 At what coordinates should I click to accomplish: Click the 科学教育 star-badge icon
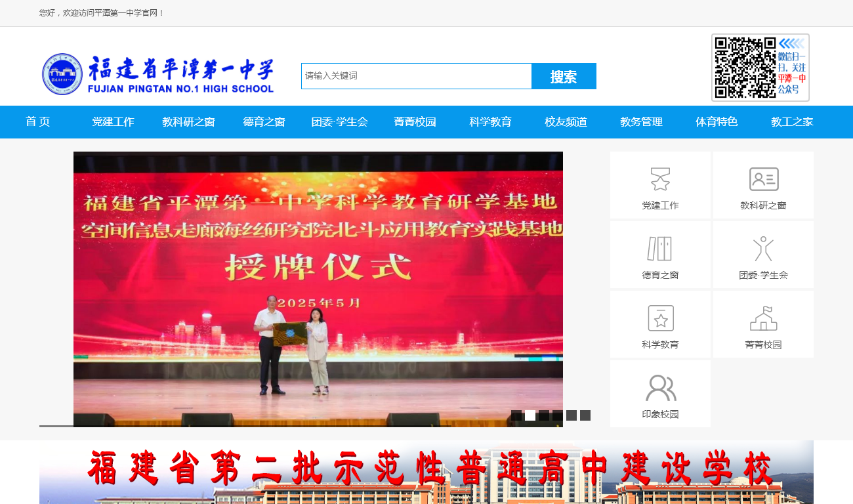click(x=660, y=318)
